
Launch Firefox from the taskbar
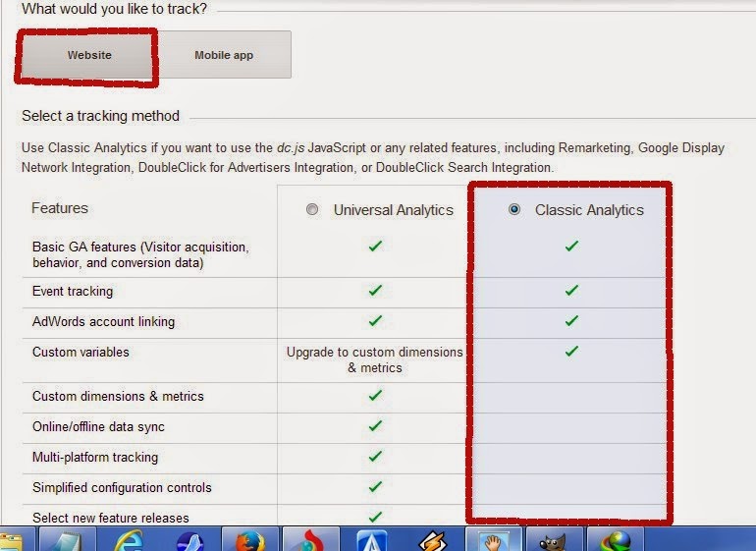[249, 540]
